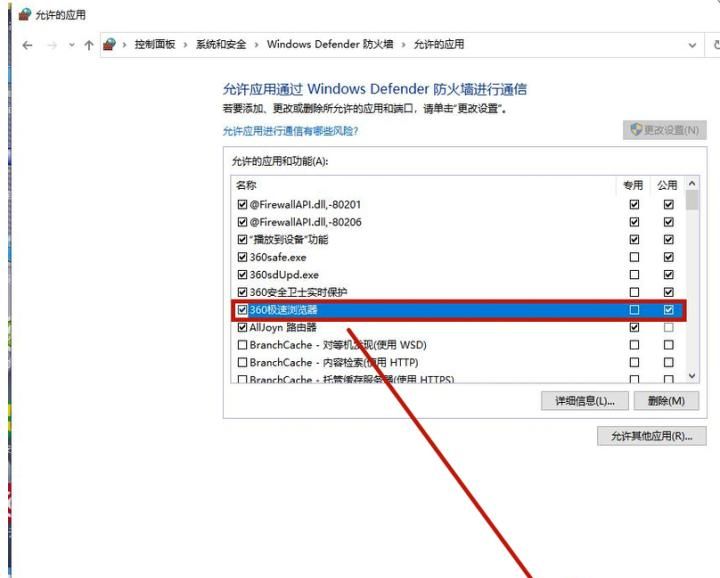Screen dimensions: 720x578
Task: Click 允许其他应用(R)... button
Action: click(x=652, y=436)
